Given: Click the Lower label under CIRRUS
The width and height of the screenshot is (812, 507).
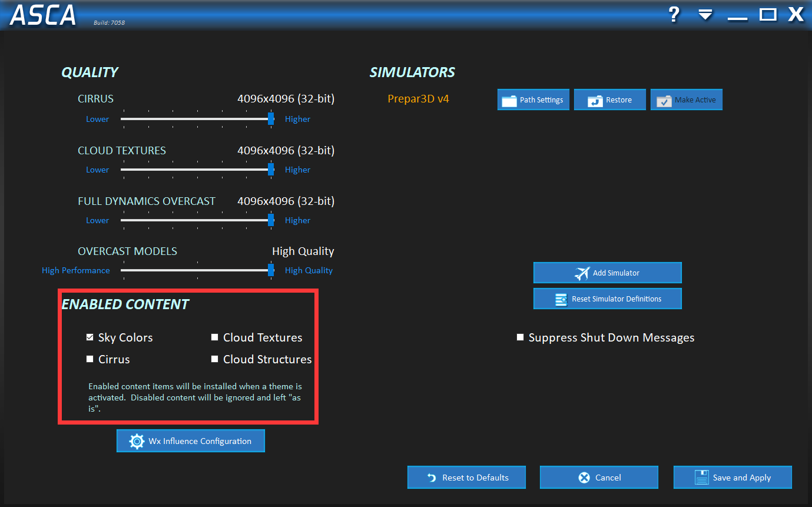Looking at the screenshot, I should point(97,119).
